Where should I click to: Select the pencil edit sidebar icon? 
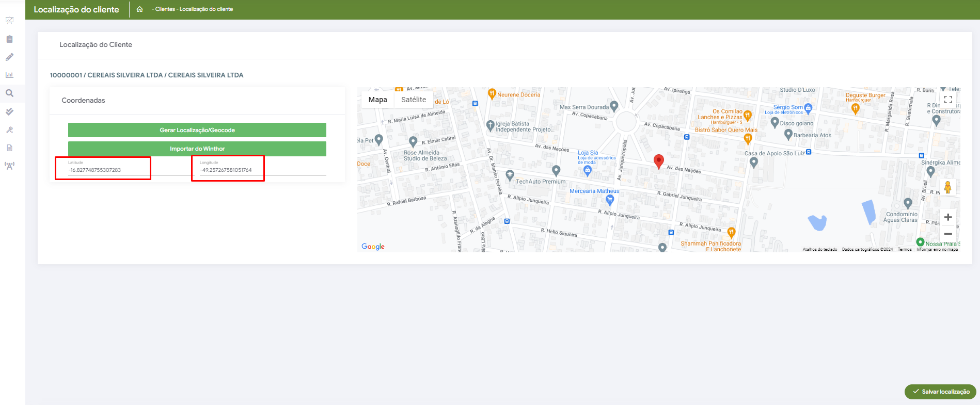(x=9, y=57)
